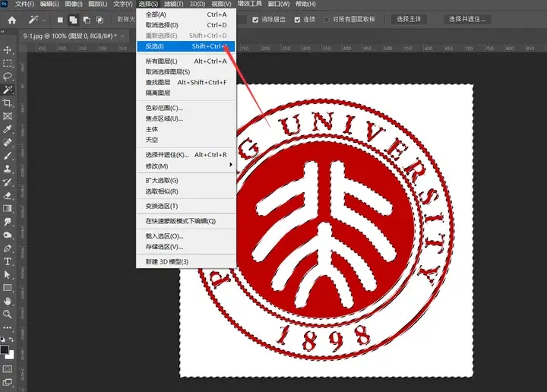Open the Edit Toolbar three-dots button
Image resolution: width=547 pixels, height=392 pixels.
pos(8,327)
